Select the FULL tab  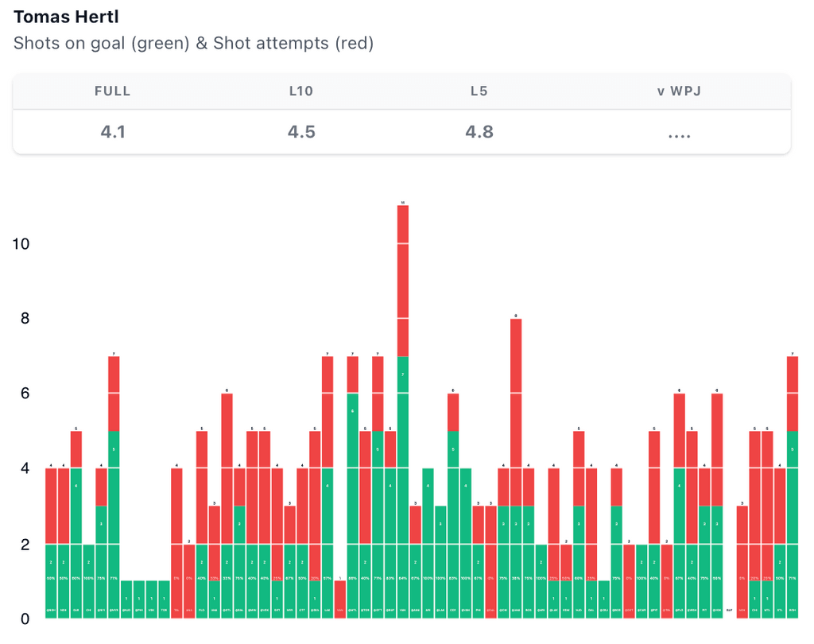tap(112, 91)
